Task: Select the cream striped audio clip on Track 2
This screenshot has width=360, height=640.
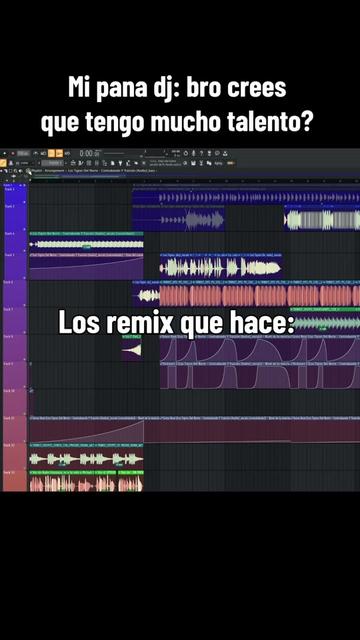Action: (322, 218)
